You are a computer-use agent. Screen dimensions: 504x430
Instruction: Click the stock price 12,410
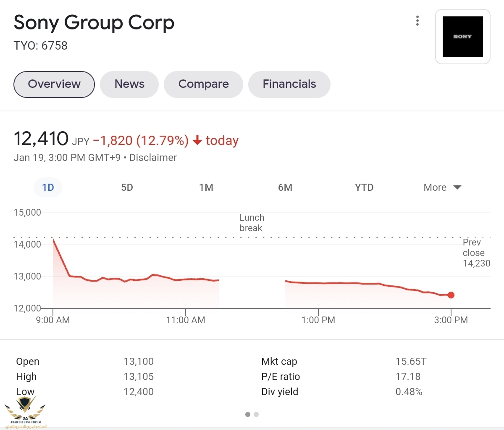(x=41, y=139)
